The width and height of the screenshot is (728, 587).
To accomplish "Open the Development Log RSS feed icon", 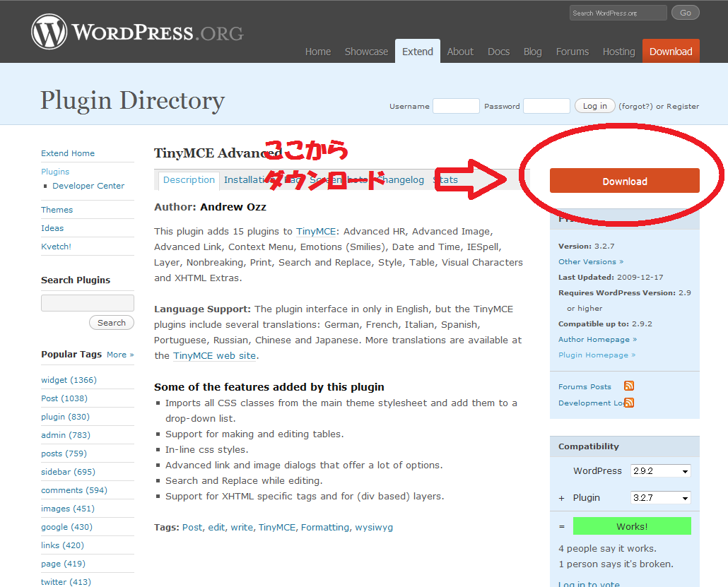I will coord(629,403).
